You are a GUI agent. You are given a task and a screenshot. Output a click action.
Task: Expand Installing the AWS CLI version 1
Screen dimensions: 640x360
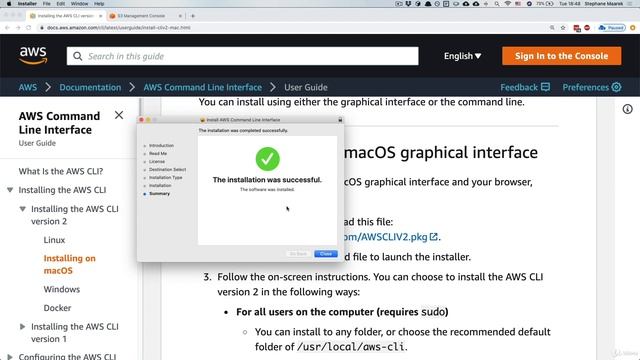tap(22, 327)
